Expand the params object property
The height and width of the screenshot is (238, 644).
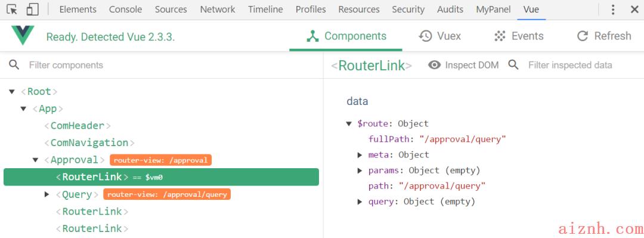coord(360,171)
